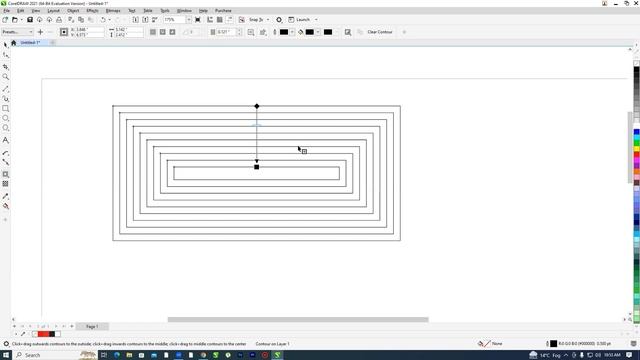Open the File menu
640x360 pixels.
pos(7,11)
